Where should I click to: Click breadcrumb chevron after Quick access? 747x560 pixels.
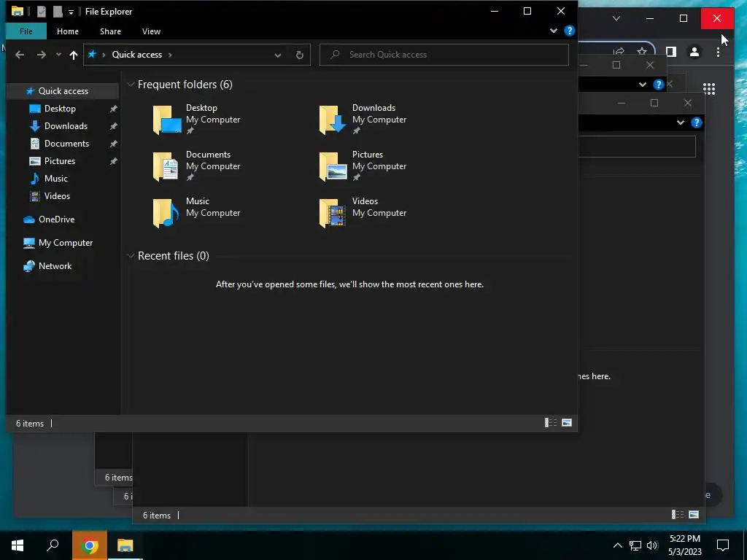[x=170, y=55]
